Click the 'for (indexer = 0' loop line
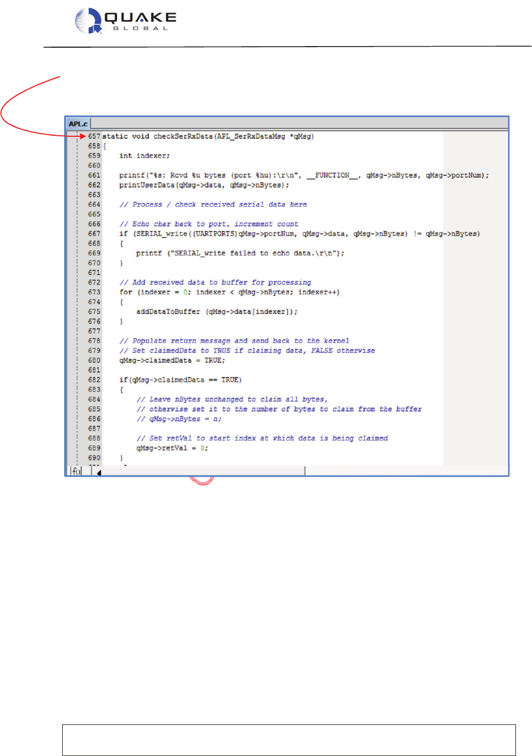The height and width of the screenshot is (756, 532). tap(229, 292)
